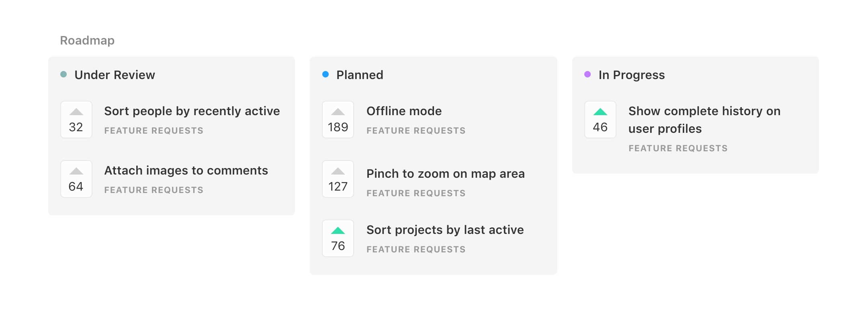The image size is (868, 321).
Task: Click the teal status dot beside Under Review
Action: click(64, 74)
